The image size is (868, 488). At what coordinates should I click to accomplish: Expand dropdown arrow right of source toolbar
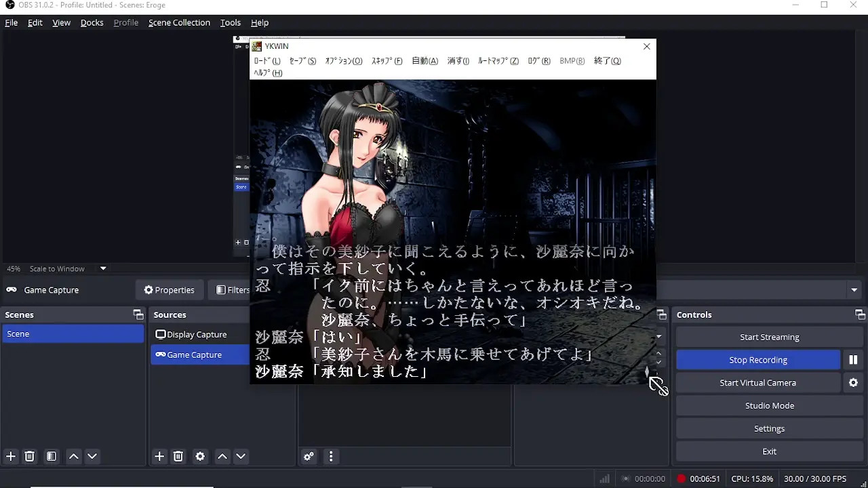pos(854,290)
